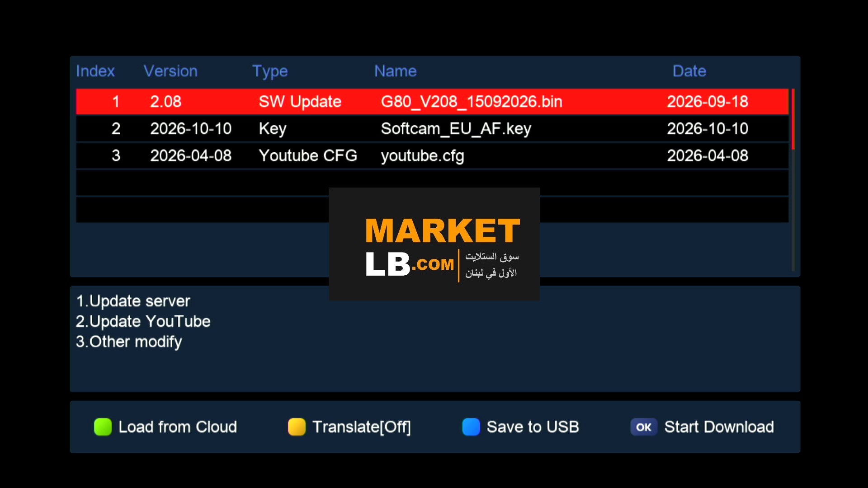The image size is (868, 488).
Task: Click the '3.Other modify' changelog line
Action: 129,342
